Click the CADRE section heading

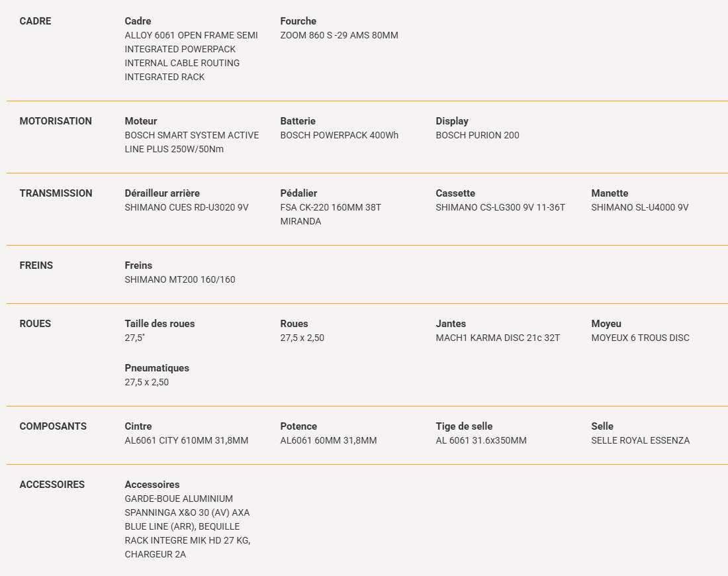click(x=35, y=21)
